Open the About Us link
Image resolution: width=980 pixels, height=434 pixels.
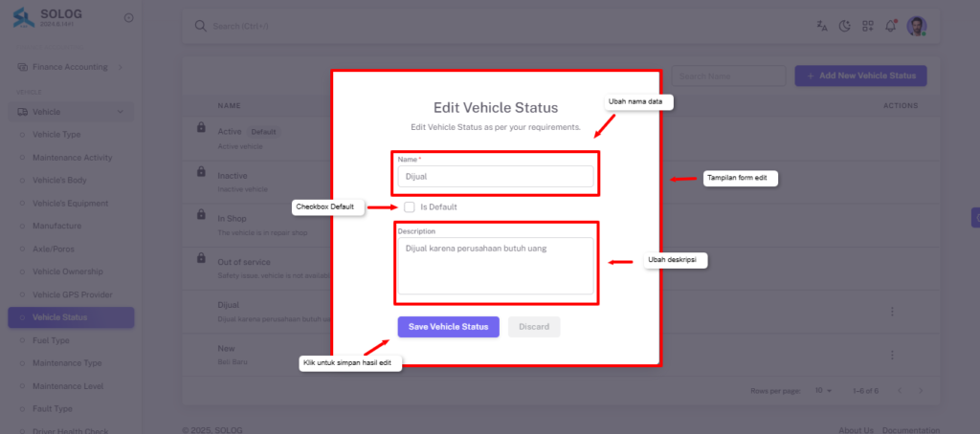[857, 429]
